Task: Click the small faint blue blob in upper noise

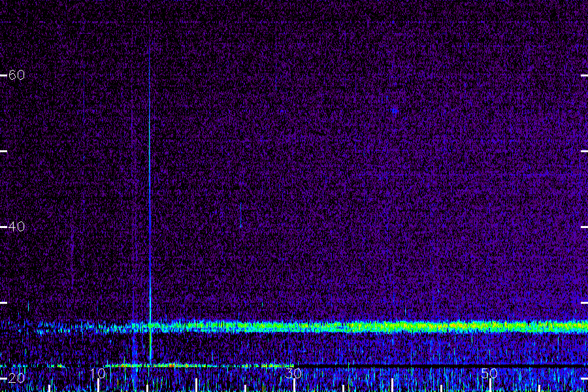Action: pyautogui.click(x=394, y=110)
